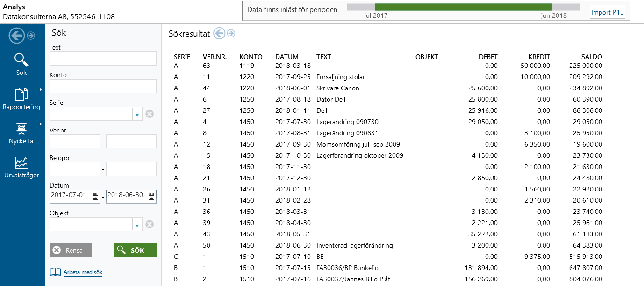The height and width of the screenshot is (286, 644).
Task: Focus the Text search field
Action: [x=103, y=59]
